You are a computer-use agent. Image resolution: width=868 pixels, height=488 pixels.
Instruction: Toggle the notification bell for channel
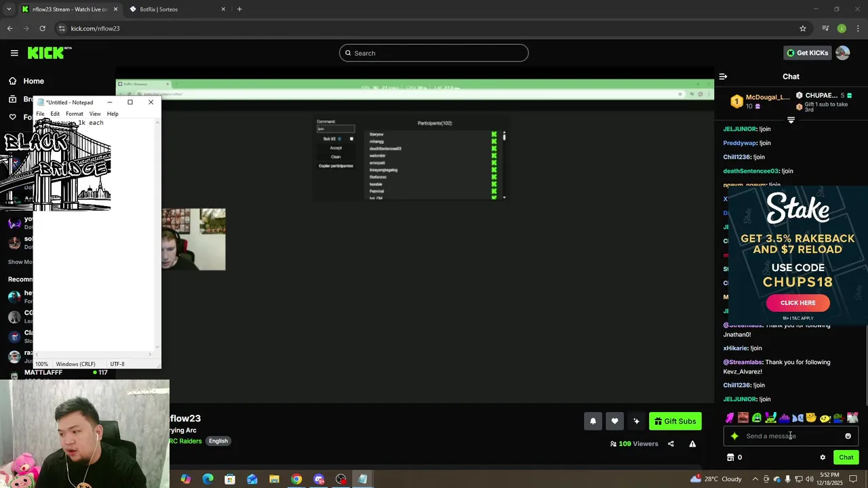click(x=593, y=421)
